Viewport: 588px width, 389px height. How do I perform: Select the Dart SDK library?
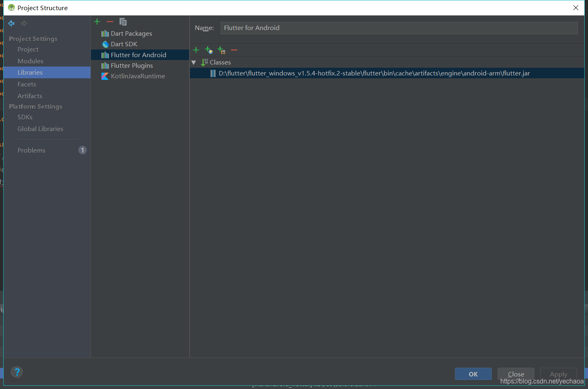[x=124, y=44]
